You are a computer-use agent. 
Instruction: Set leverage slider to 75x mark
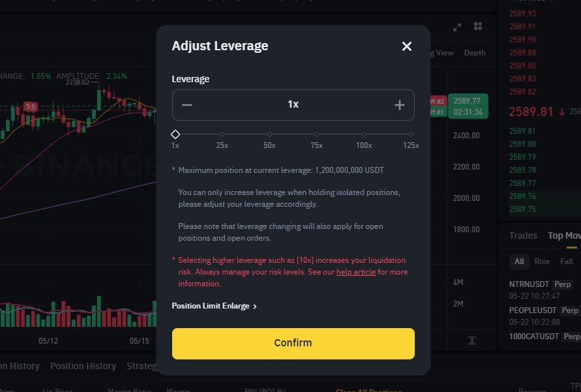point(316,134)
